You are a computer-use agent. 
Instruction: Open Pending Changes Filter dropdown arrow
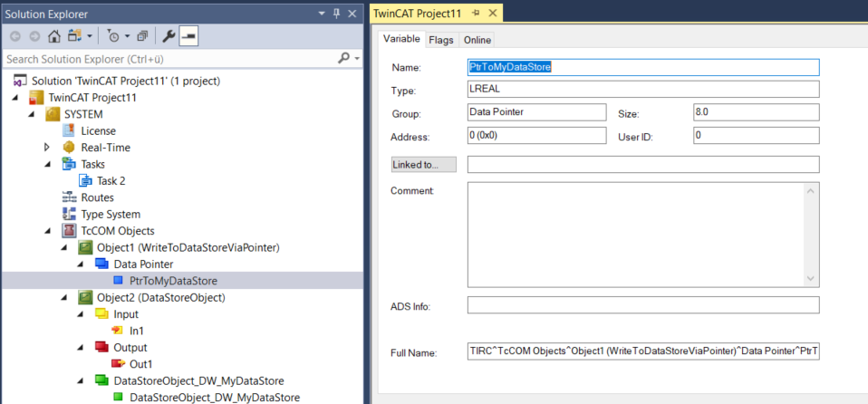coord(127,37)
